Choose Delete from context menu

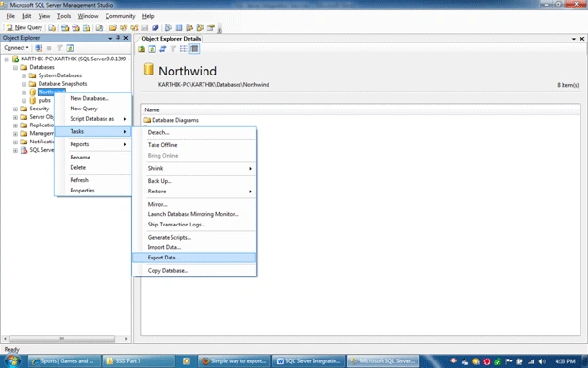click(92, 167)
